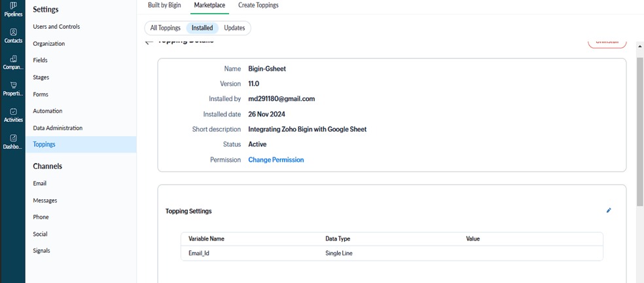Viewport: 644px width, 283px height.
Task: Click the Email_Id variable row
Action: tap(392, 254)
